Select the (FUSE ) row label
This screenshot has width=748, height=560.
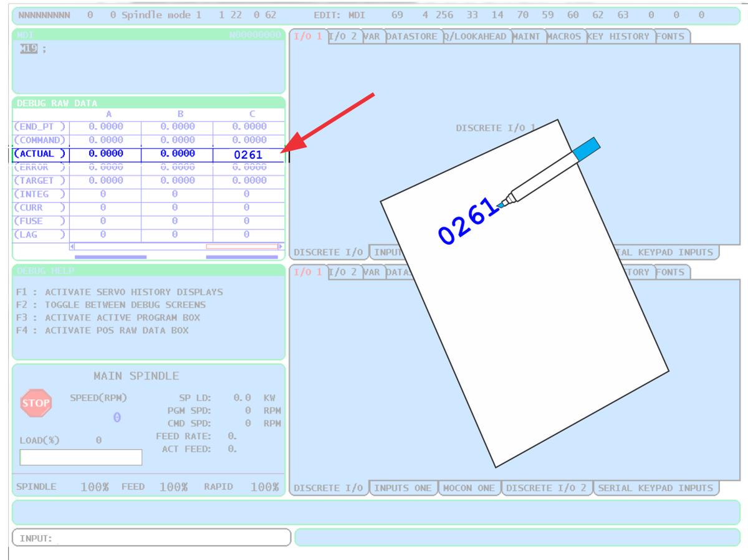pos(41,221)
